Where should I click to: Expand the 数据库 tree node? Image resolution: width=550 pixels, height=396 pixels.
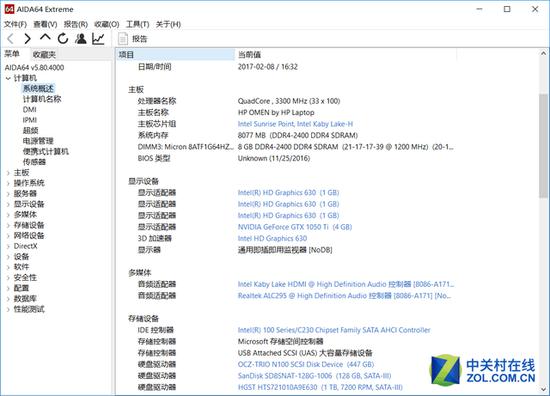point(8,299)
